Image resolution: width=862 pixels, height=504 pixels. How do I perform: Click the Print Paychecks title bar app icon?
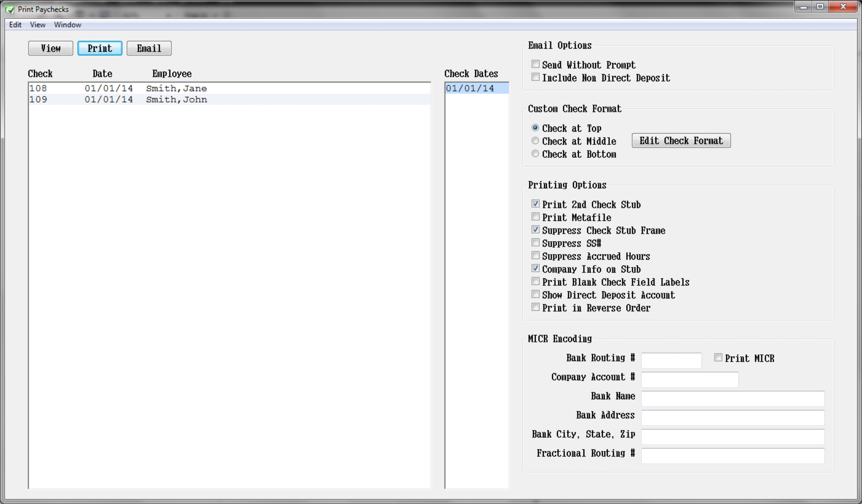point(10,9)
